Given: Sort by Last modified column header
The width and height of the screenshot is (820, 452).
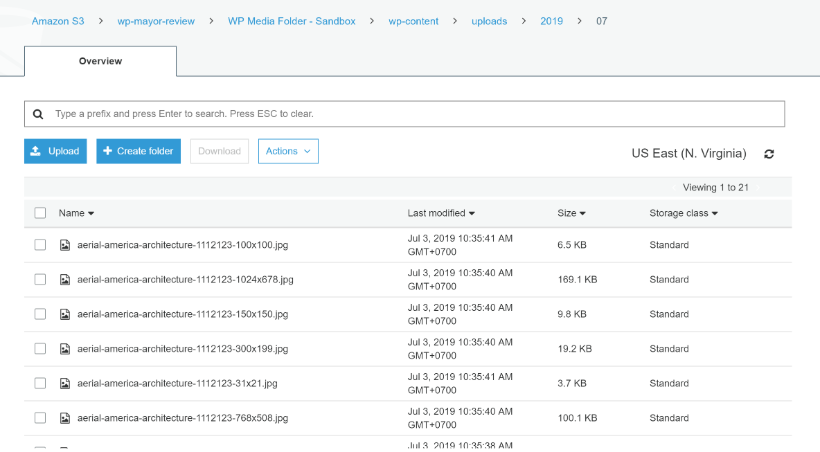Looking at the screenshot, I should 441,213.
